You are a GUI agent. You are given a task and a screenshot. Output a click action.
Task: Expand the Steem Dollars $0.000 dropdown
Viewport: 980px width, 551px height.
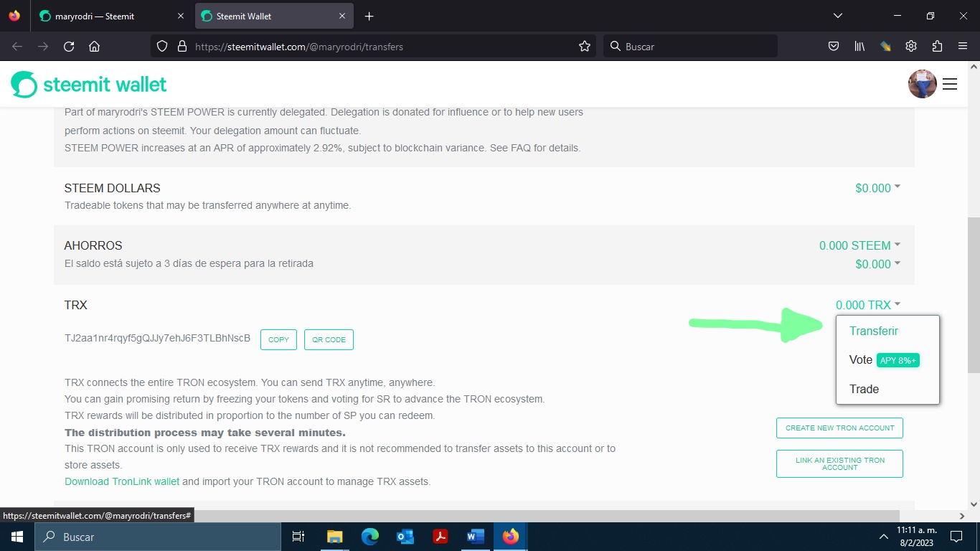(877, 188)
